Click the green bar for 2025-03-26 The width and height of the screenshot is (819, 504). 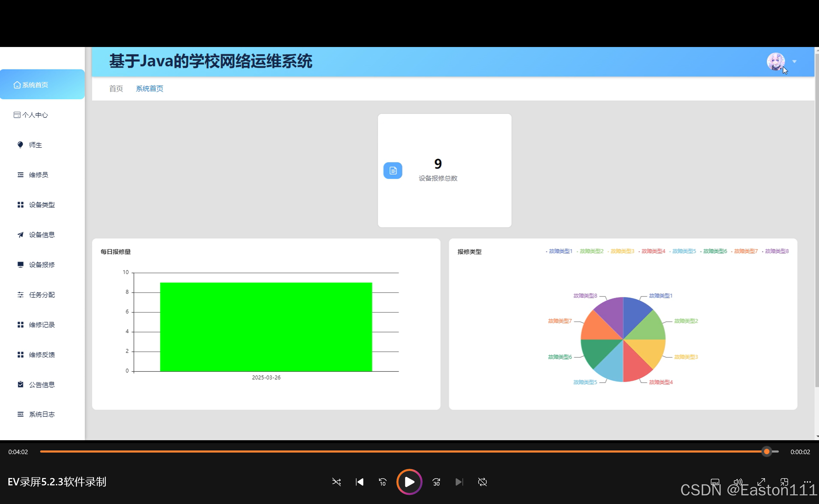[266, 327]
